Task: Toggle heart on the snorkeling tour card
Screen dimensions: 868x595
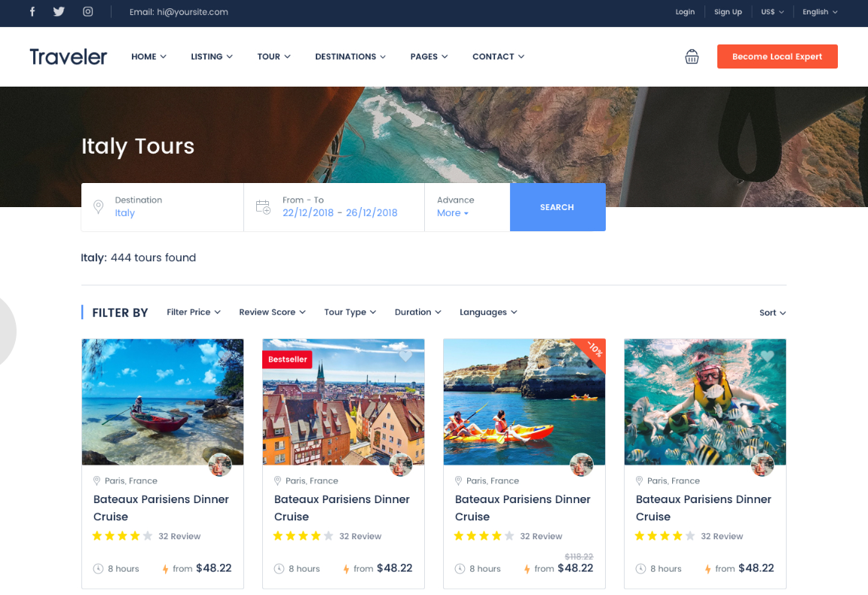Action: pos(767,356)
